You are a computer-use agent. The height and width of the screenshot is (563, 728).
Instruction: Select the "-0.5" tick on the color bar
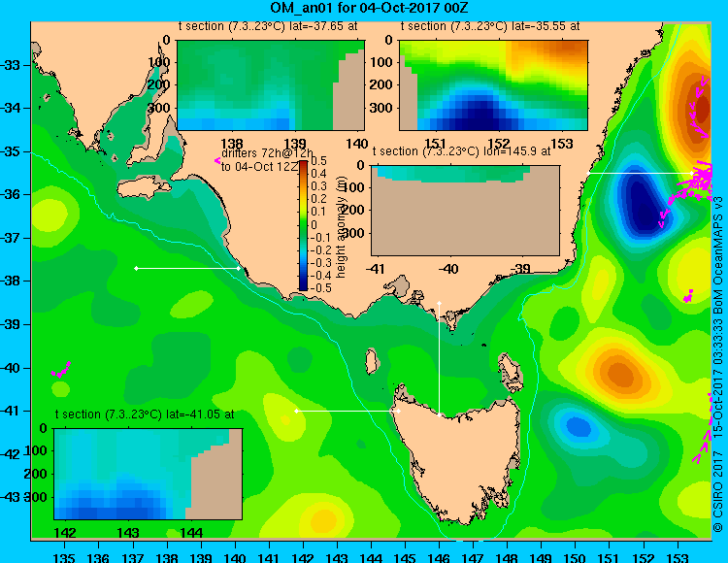click(320, 287)
